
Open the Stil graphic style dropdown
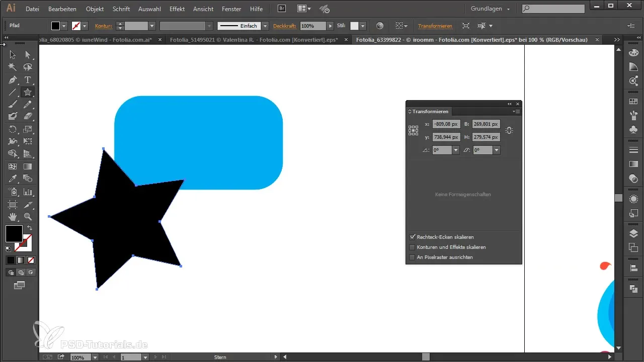coord(363,26)
